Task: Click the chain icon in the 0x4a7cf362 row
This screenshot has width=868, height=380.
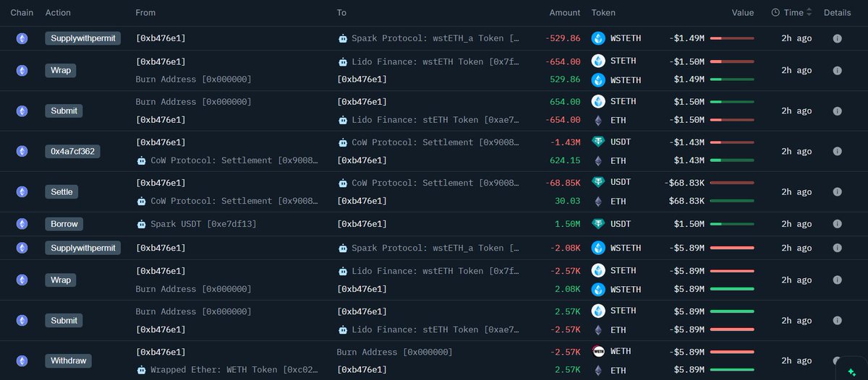Action: pos(22,152)
